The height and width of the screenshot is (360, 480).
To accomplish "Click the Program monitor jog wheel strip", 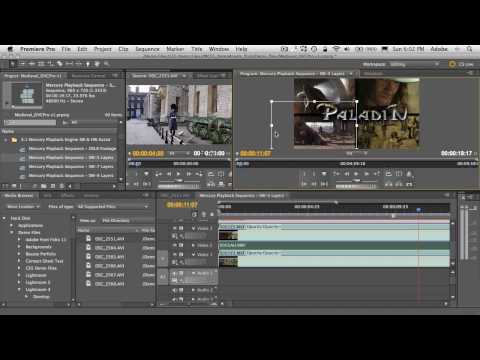I will click(x=355, y=186).
